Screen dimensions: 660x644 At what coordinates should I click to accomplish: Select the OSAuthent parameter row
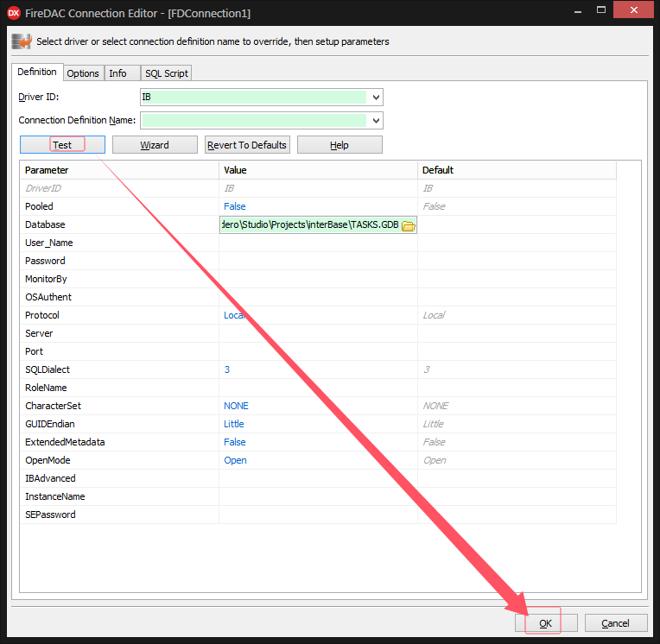pos(318,297)
